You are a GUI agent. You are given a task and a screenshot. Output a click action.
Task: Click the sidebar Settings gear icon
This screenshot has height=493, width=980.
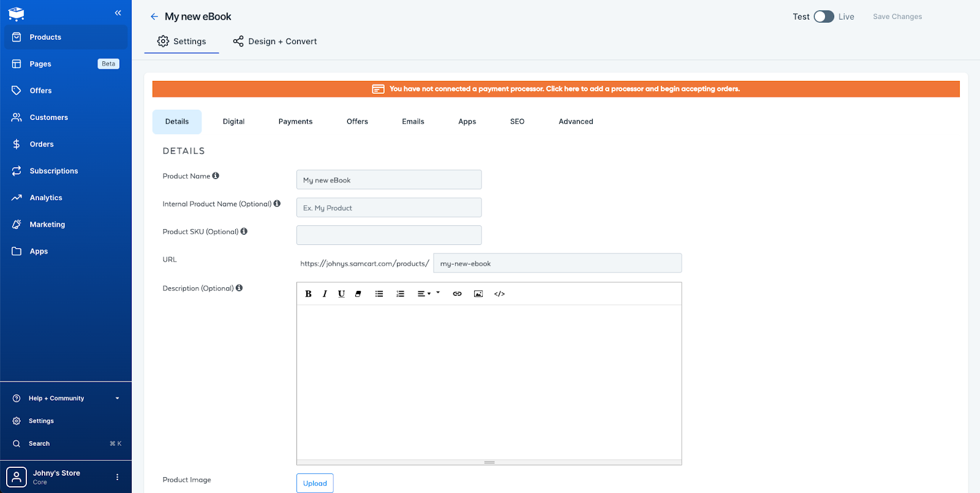pyautogui.click(x=17, y=421)
